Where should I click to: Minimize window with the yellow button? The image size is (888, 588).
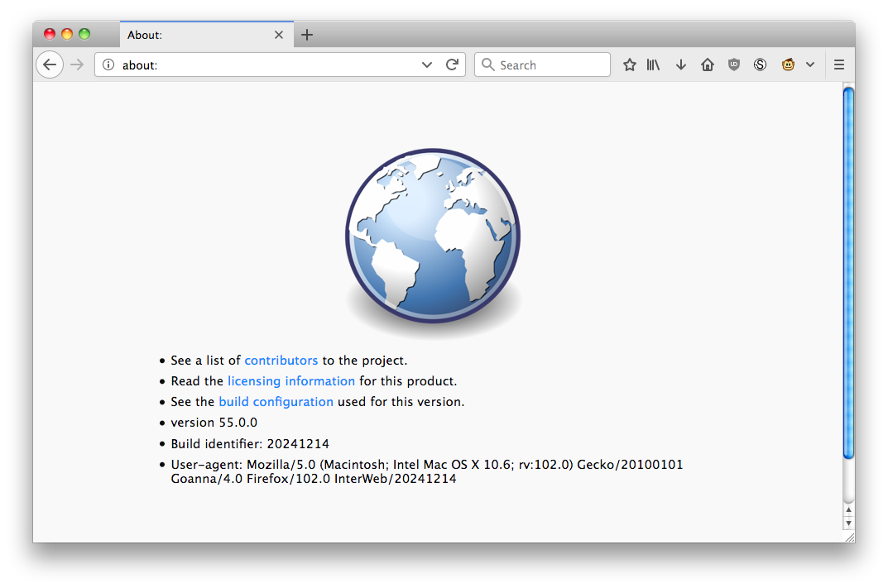[67, 34]
